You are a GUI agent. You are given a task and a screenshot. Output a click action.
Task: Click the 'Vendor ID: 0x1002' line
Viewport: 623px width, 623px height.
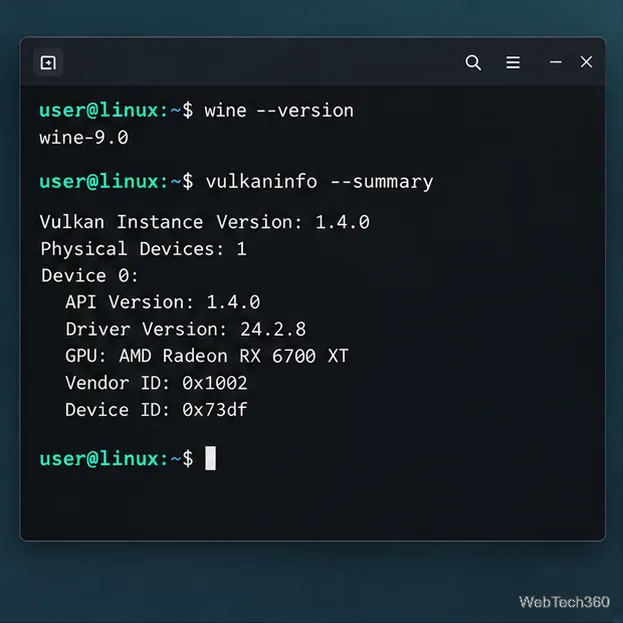157,383
